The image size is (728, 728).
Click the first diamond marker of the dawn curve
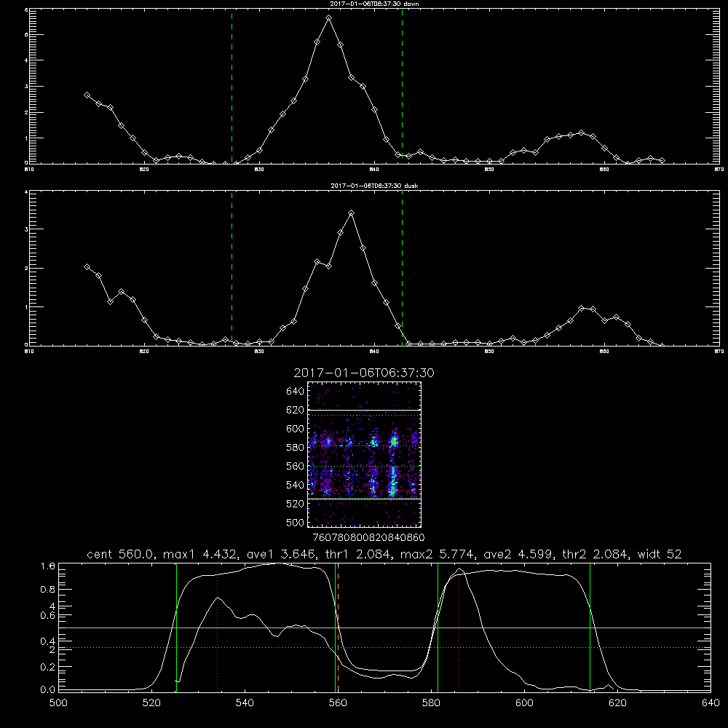[x=87, y=95]
